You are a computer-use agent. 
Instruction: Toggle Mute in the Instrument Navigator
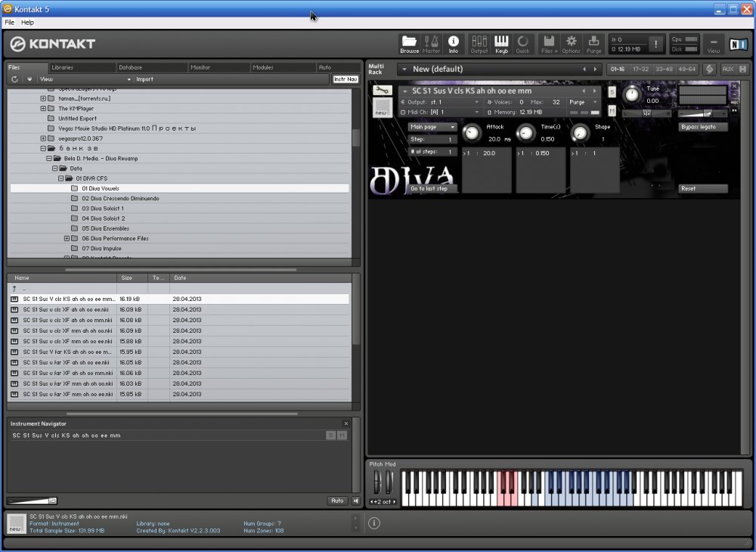(342, 436)
